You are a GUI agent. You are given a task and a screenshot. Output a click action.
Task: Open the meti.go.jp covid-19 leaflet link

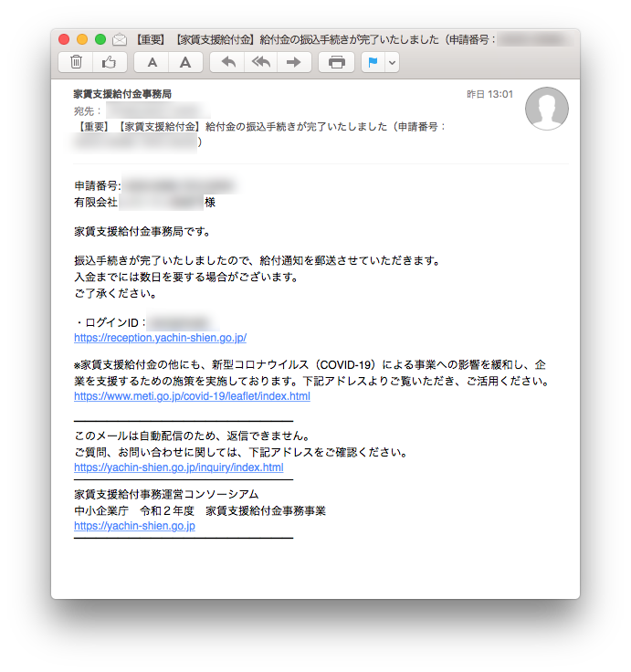coord(192,396)
